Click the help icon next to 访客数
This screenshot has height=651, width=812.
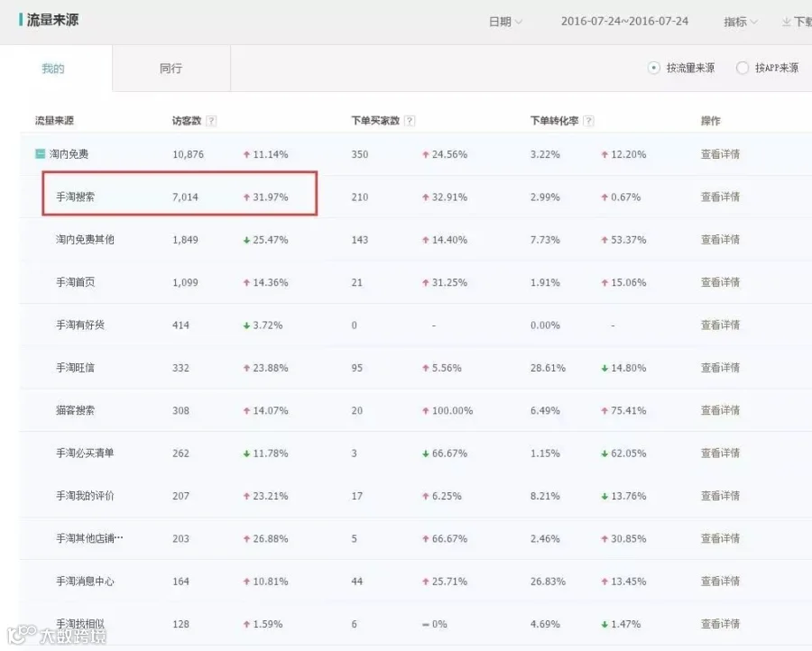pos(211,121)
